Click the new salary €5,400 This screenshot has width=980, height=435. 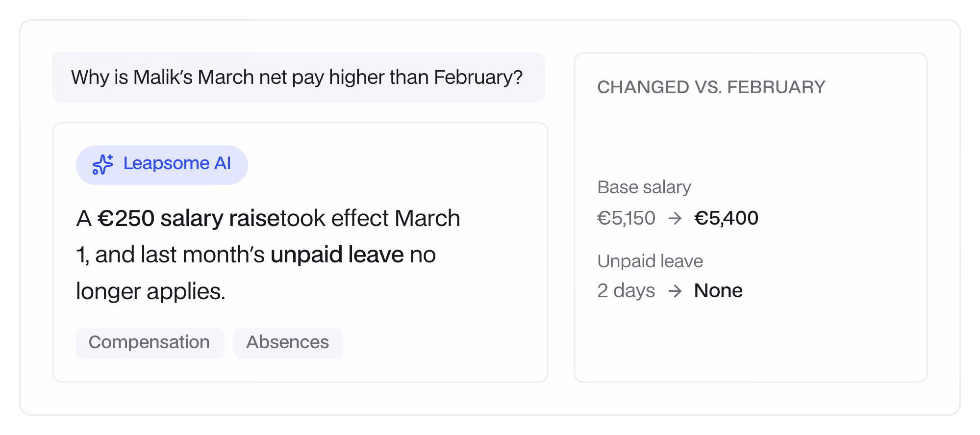coord(727,218)
